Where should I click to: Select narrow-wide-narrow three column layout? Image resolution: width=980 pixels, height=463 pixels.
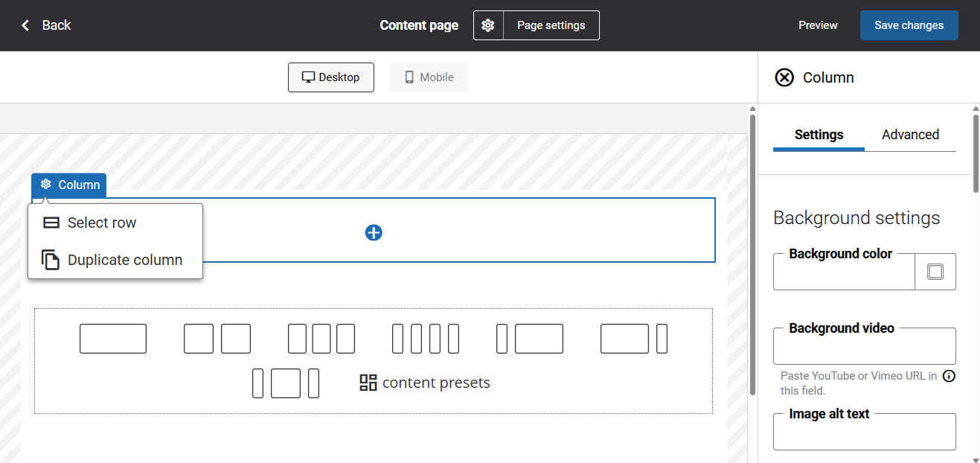tap(286, 383)
